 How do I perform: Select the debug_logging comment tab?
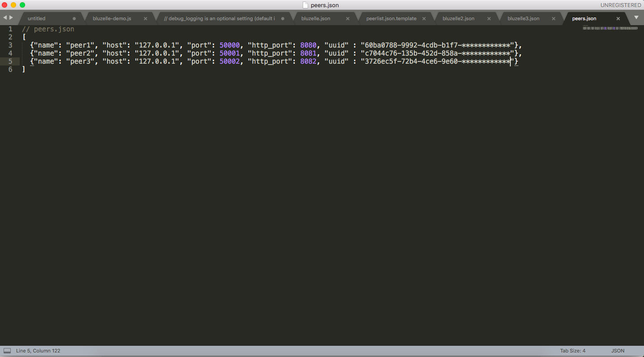point(219,18)
